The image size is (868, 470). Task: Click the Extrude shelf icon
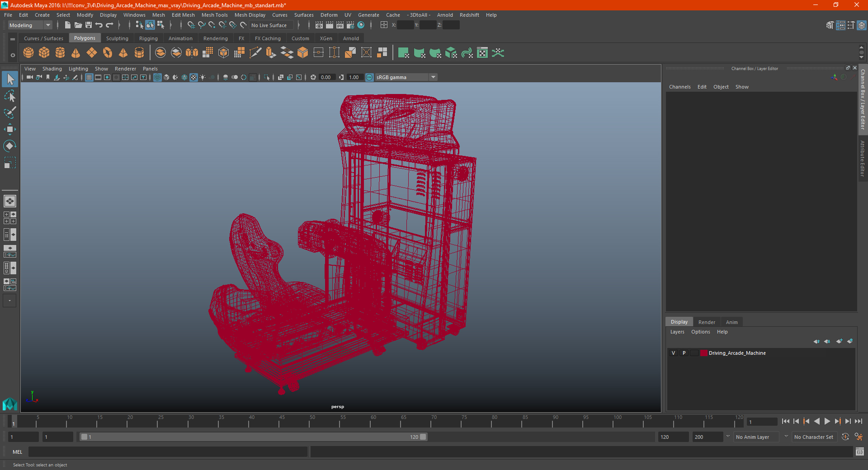pos(271,53)
